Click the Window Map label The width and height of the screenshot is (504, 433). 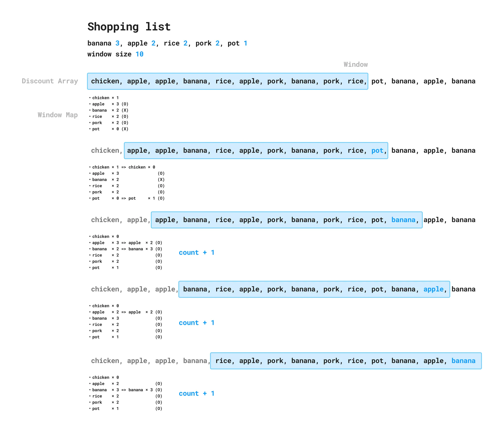(x=58, y=115)
